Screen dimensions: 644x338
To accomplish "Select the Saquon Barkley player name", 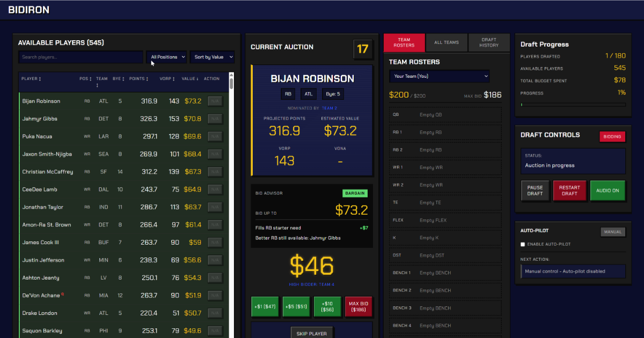I will pyautogui.click(x=42, y=330).
